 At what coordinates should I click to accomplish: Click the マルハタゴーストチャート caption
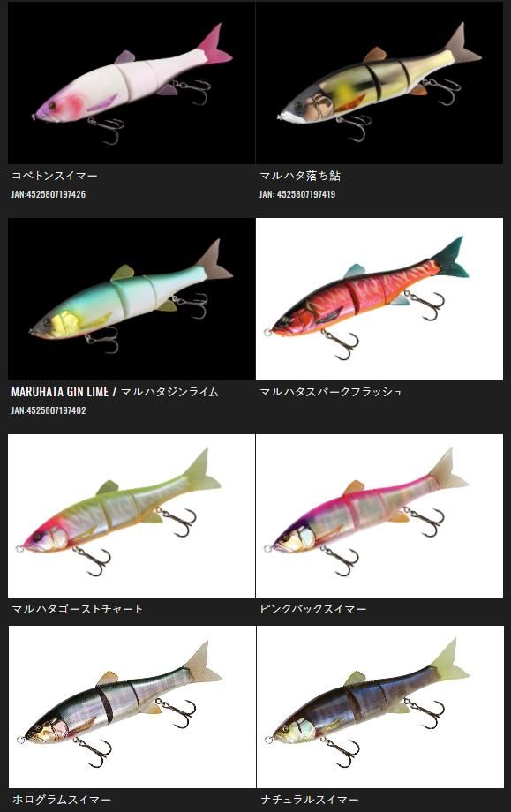pos(77,608)
